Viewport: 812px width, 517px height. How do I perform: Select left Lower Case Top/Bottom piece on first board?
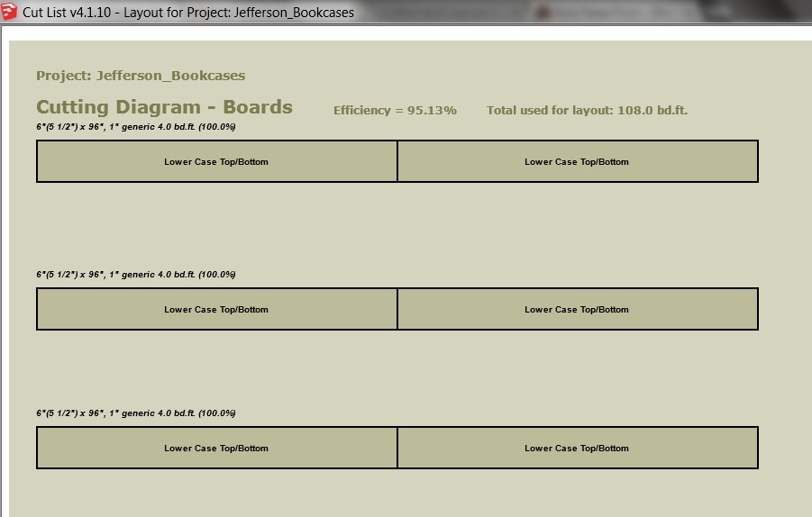(x=216, y=162)
